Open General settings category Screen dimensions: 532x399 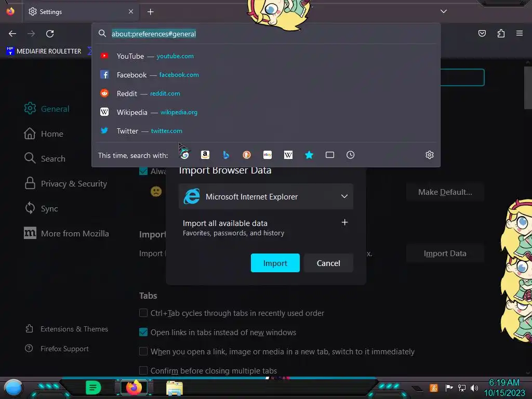pos(47,109)
